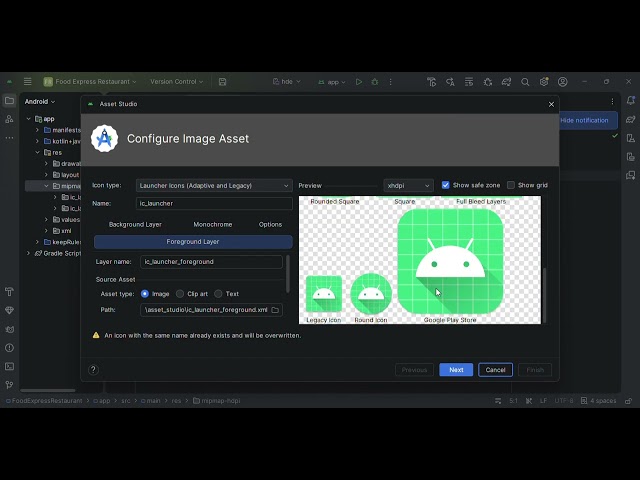Open the Git version control sidebar icon

click(x=9, y=385)
